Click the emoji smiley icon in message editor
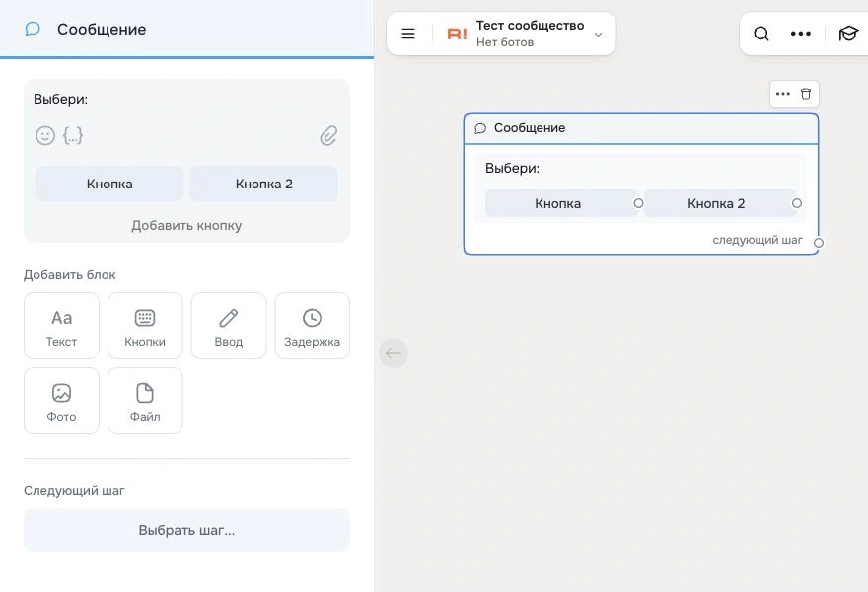868x592 pixels. pos(45,136)
